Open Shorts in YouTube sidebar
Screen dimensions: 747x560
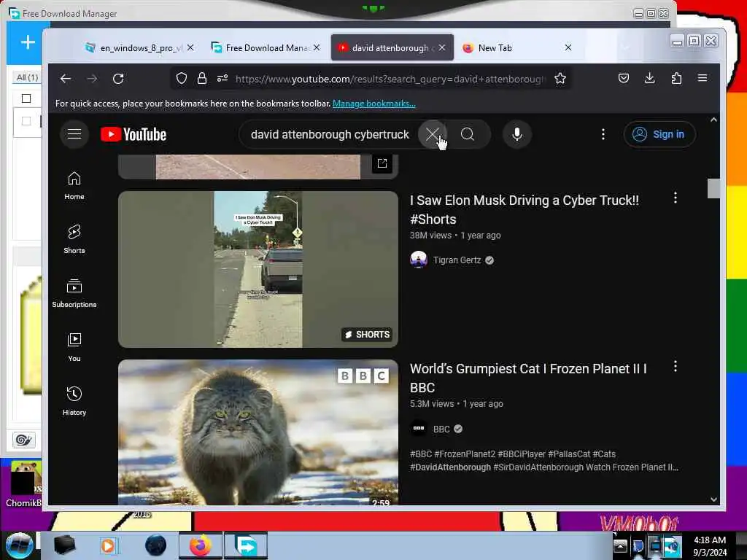[x=74, y=239]
